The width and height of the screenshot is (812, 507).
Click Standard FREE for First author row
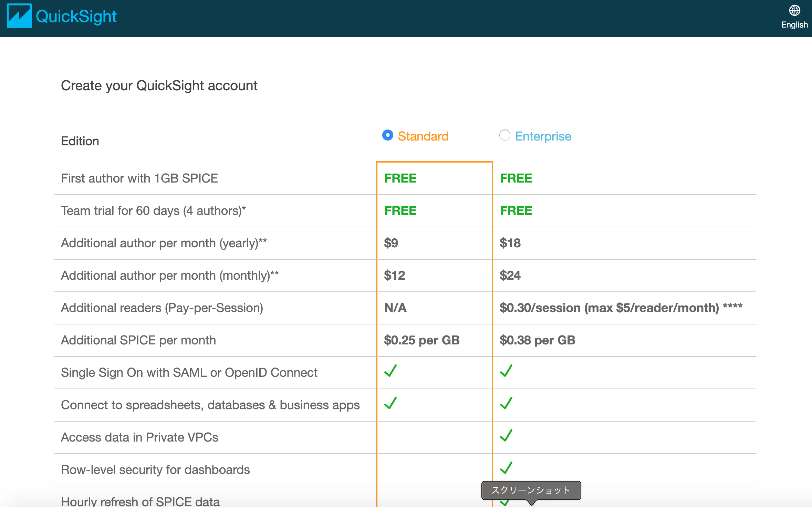click(400, 178)
